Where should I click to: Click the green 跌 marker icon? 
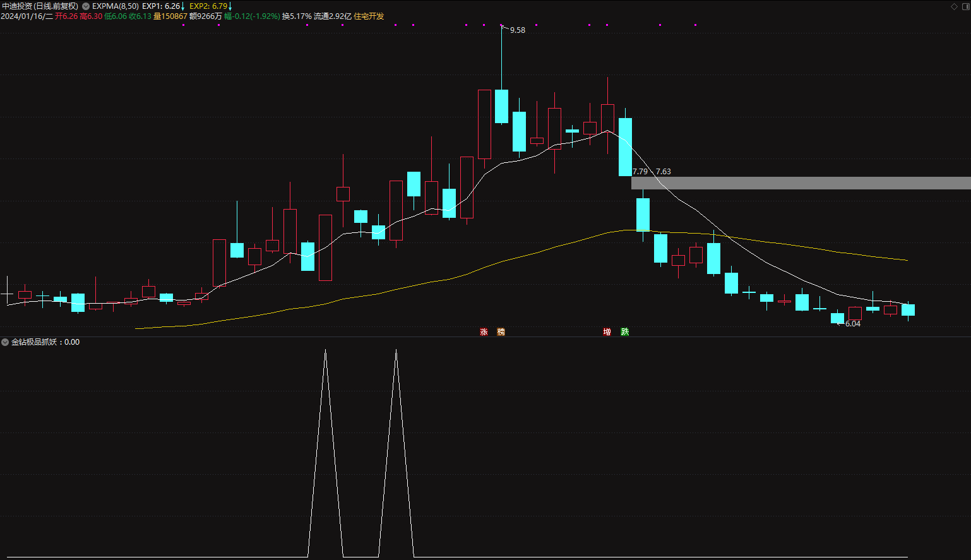click(x=624, y=332)
